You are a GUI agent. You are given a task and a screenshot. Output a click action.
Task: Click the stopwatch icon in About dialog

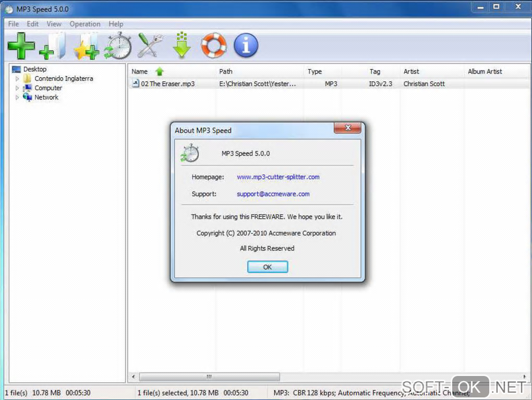(190, 153)
